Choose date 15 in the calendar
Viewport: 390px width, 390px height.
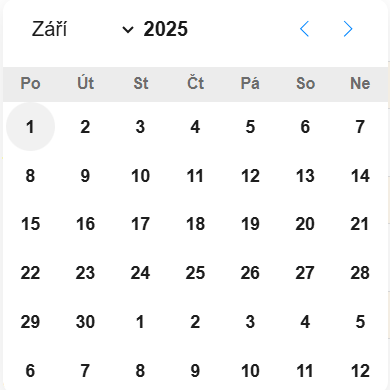(x=30, y=224)
